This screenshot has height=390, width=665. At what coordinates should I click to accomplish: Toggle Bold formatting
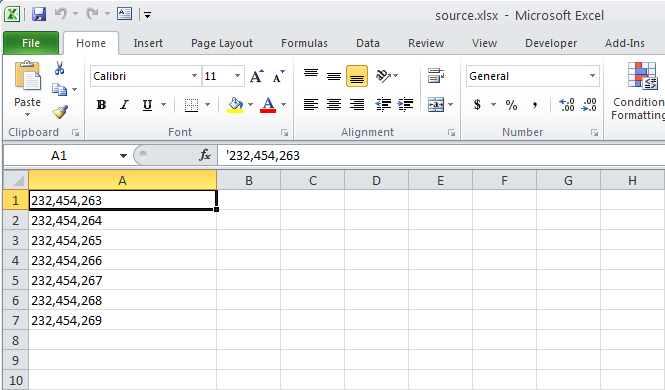pos(101,105)
